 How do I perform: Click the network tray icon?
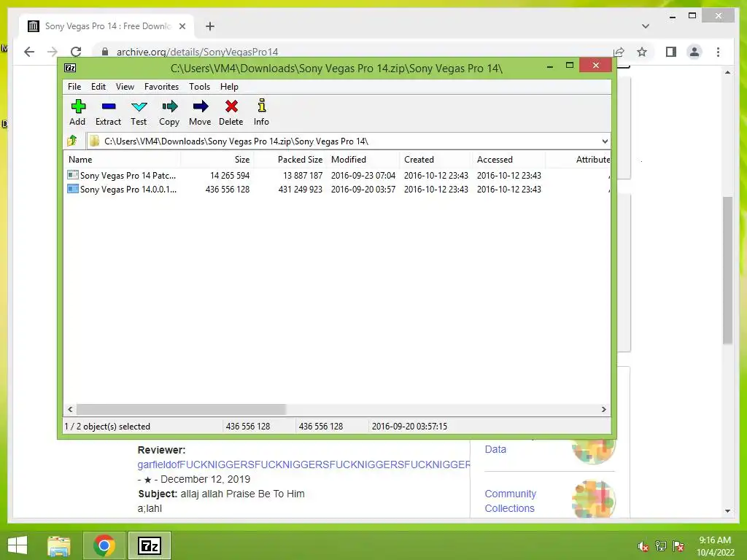tap(661, 546)
